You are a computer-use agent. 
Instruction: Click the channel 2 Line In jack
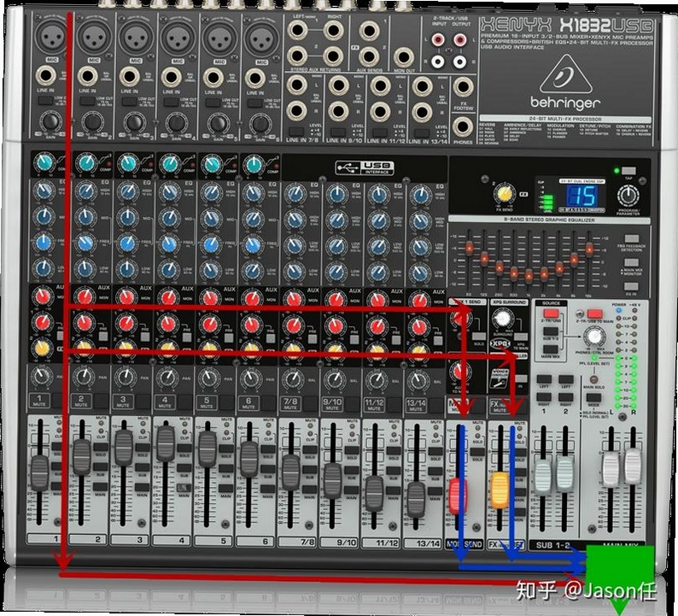point(88,77)
